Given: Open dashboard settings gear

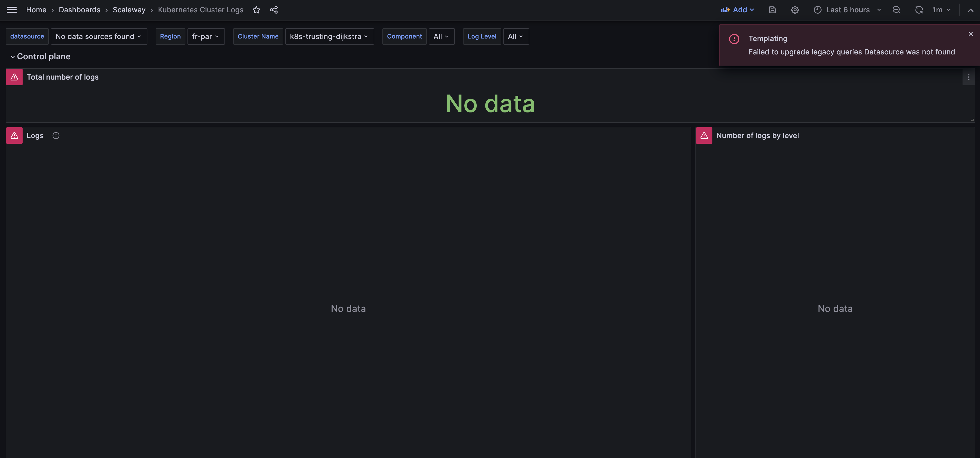Looking at the screenshot, I should 795,10.
